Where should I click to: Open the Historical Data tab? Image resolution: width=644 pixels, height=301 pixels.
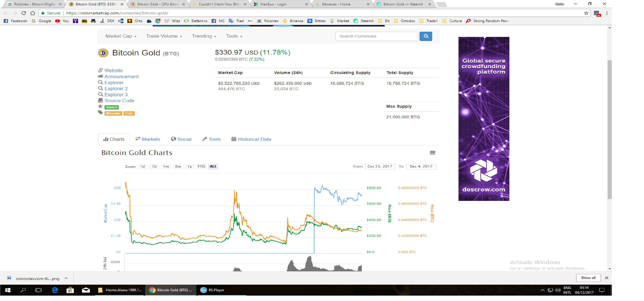(x=251, y=139)
